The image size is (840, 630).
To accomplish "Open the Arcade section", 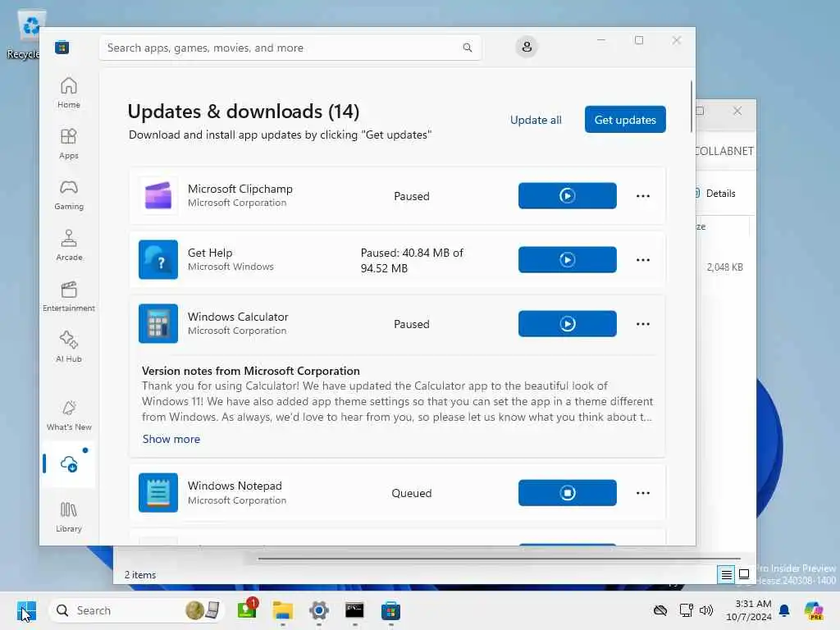I will coord(69,245).
